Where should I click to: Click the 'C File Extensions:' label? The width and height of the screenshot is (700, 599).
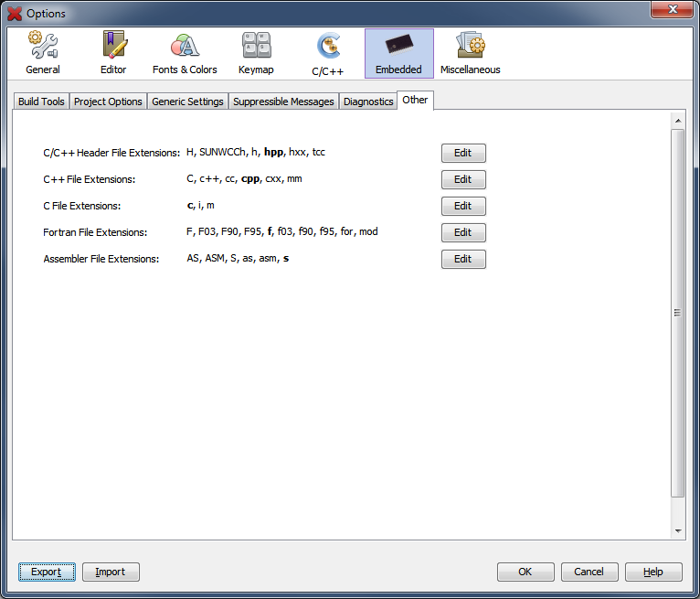[81, 206]
